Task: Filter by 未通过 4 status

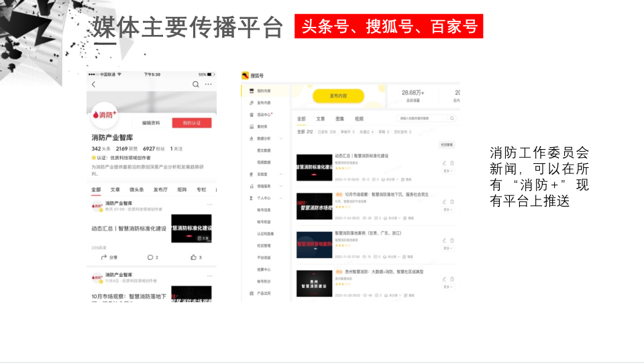Action: point(366,132)
